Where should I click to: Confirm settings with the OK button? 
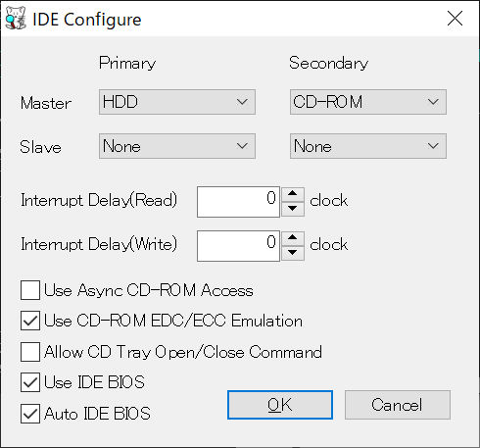280,405
